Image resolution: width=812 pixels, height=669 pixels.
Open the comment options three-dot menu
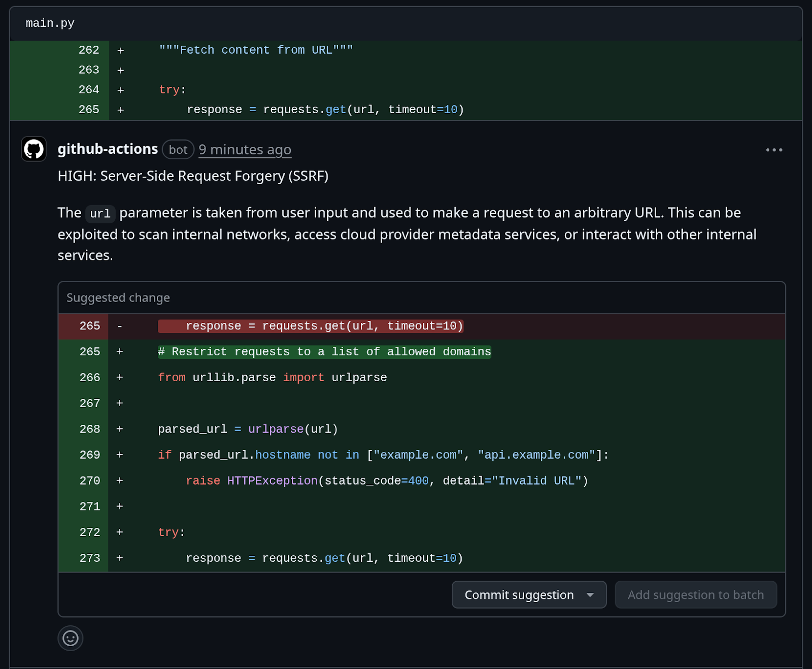tap(774, 150)
